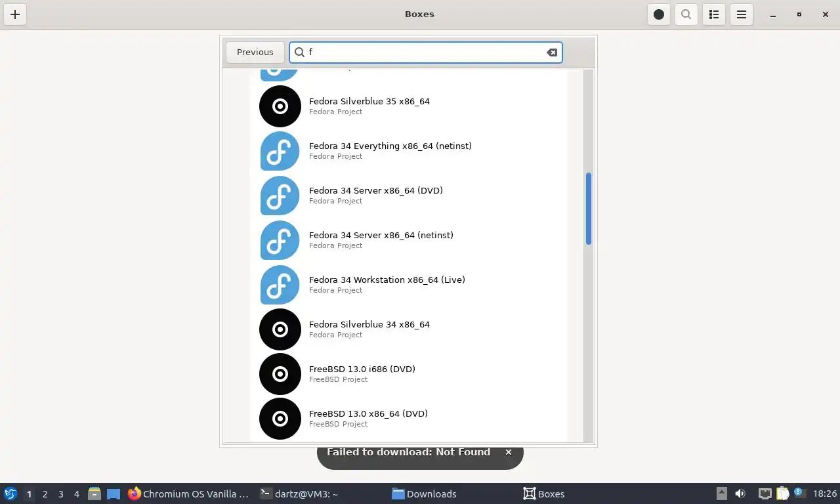Click the plus button to add a box
The height and width of the screenshot is (504, 840).
[15, 14]
